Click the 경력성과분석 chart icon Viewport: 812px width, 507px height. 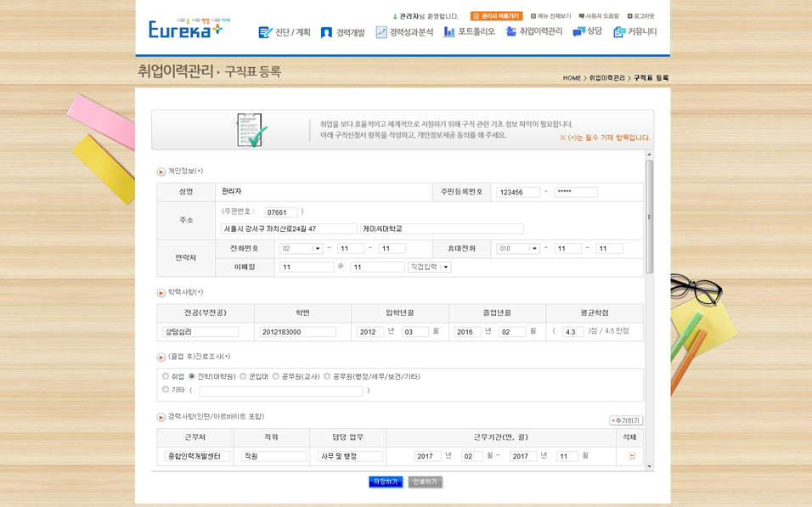381,32
